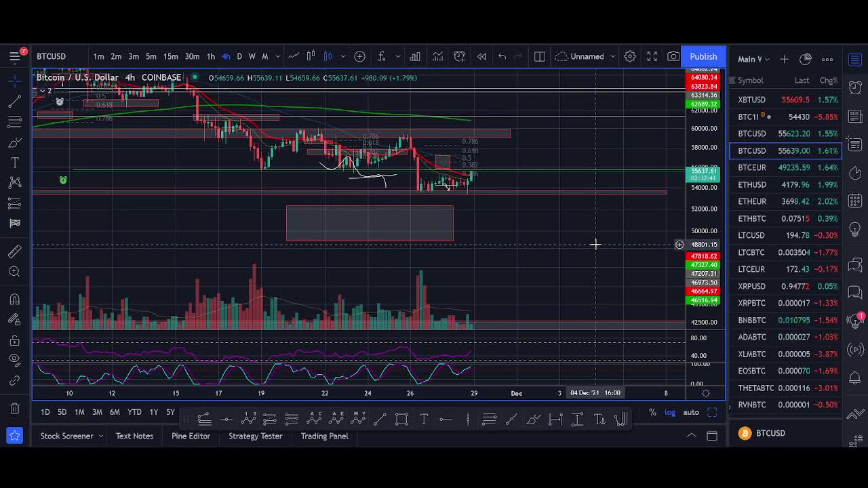Viewport: 868px width, 488px height.
Task: Open indicator templates icon
Action: (x=437, y=56)
